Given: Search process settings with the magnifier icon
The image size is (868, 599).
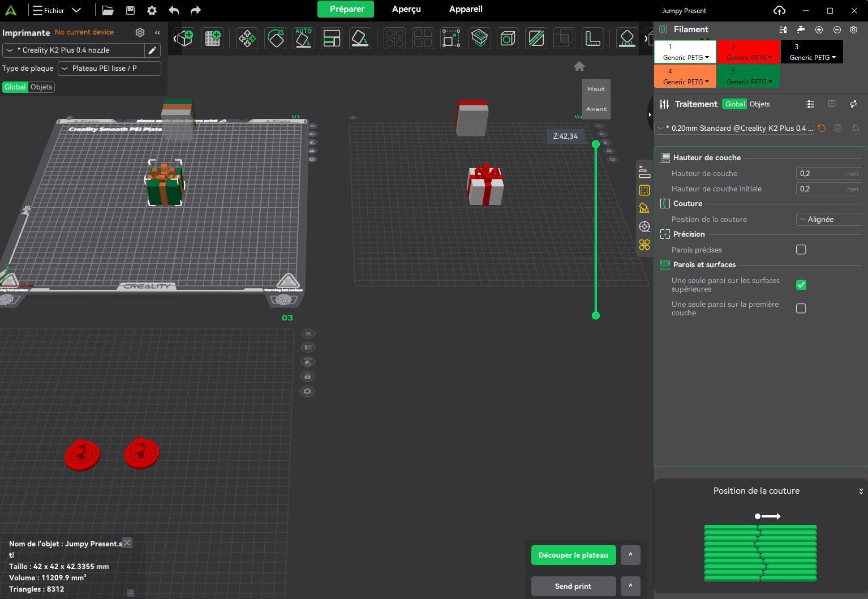Looking at the screenshot, I should pos(856,129).
